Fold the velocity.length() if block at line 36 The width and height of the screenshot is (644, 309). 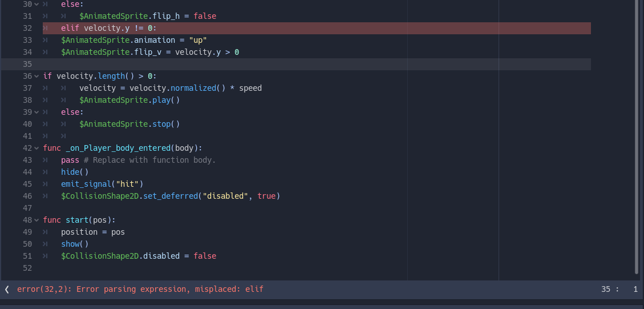37,76
